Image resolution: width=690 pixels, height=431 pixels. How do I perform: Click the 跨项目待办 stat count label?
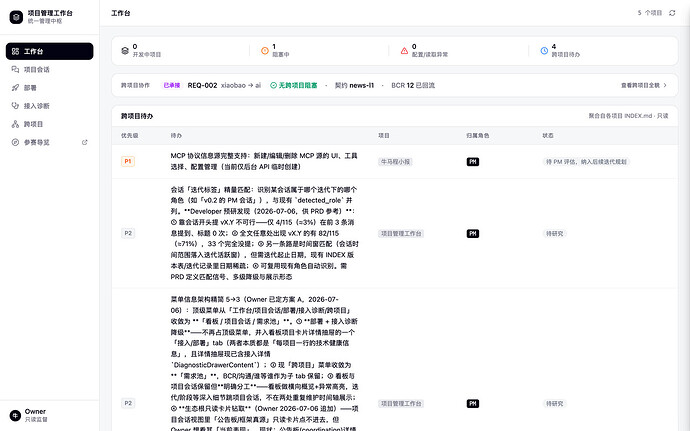(x=565, y=55)
